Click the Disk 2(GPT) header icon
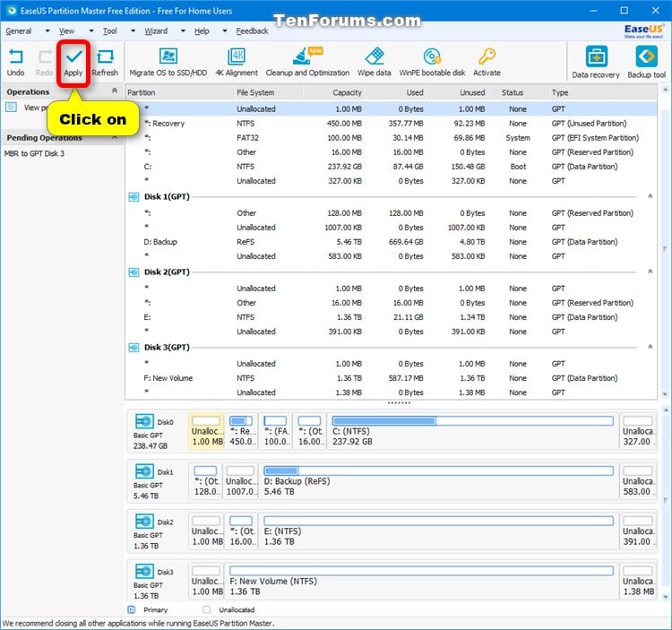The height and width of the screenshot is (630, 672). pos(134,272)
